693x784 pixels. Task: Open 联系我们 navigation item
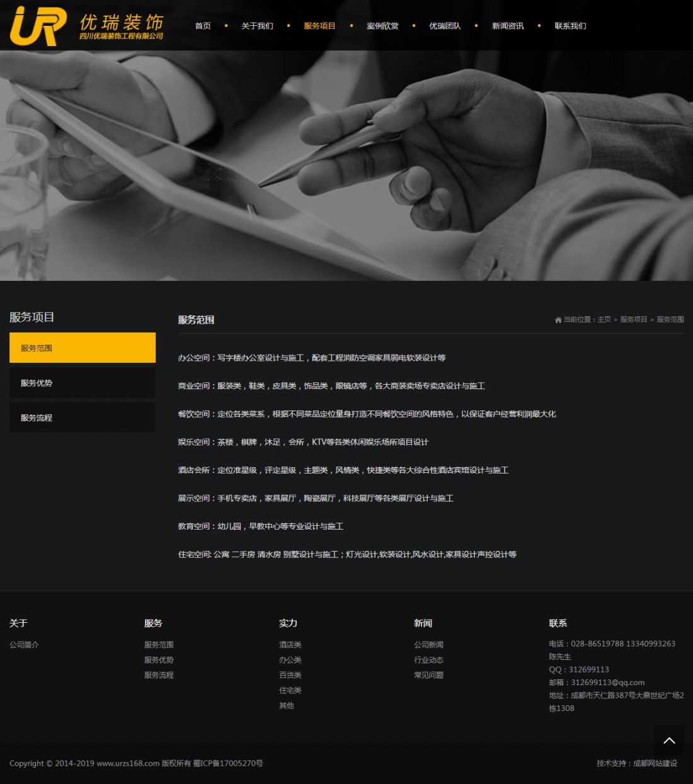click(x=570, y=26)
